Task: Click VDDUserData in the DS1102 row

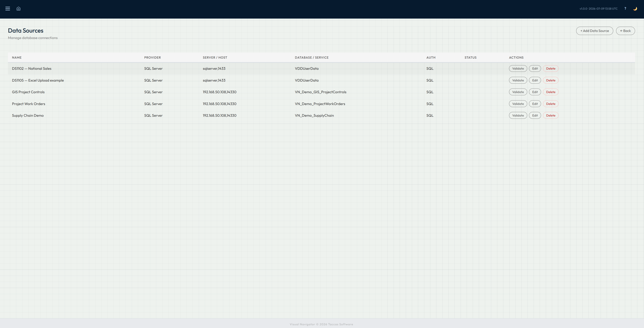Action: point(307,68)
